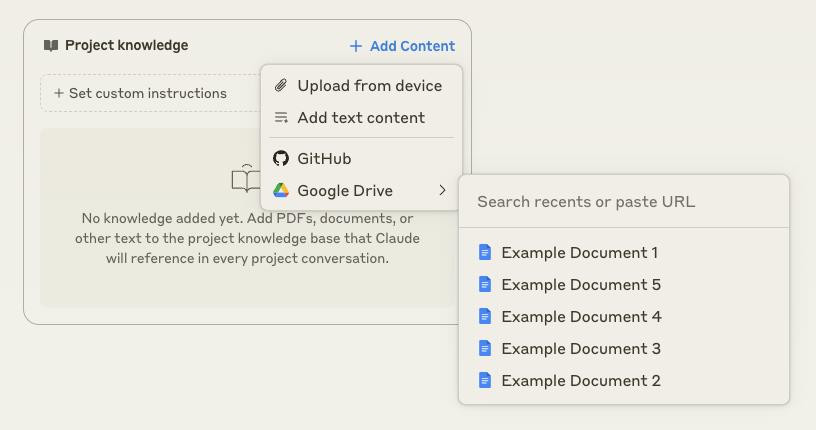Click the No knowledge added yet message
Viewport: 816px width, 430px height.
point(247,238)
